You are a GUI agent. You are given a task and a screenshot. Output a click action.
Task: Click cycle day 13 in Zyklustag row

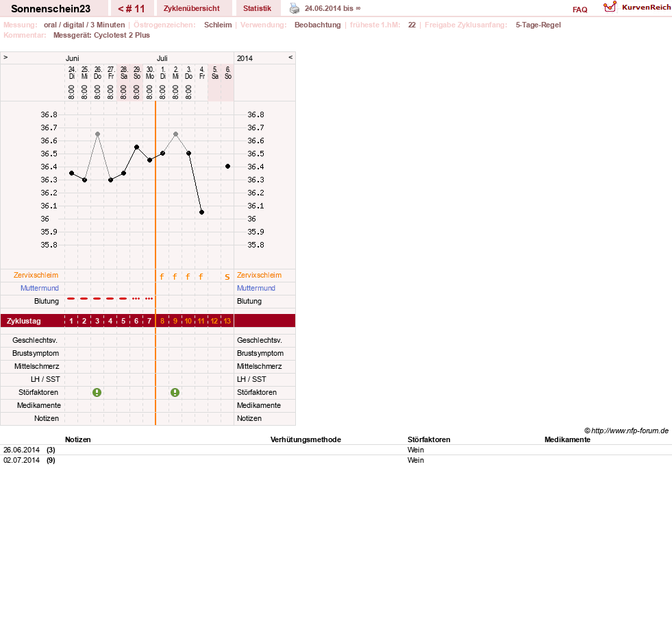(227, 321)
